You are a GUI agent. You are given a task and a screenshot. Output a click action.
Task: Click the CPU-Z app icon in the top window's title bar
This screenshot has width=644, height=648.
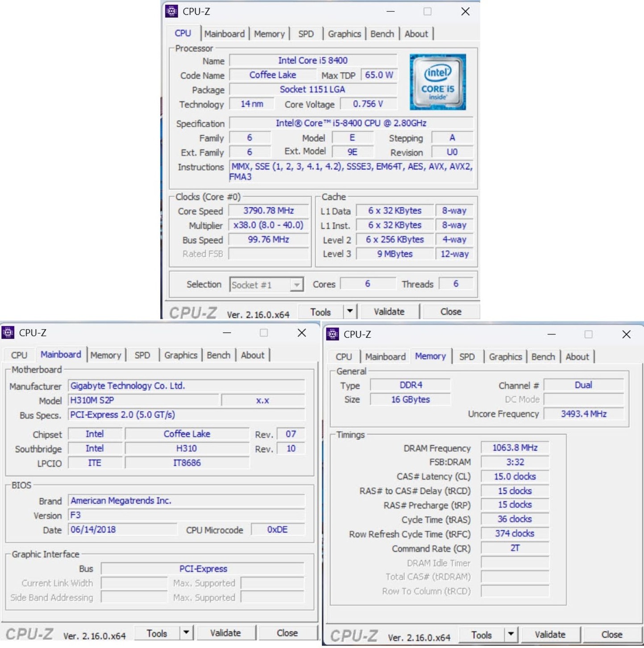[172, 11]
